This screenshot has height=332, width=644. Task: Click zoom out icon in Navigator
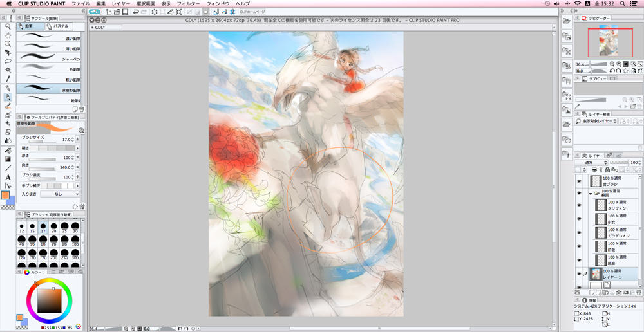tap(612, 64)
